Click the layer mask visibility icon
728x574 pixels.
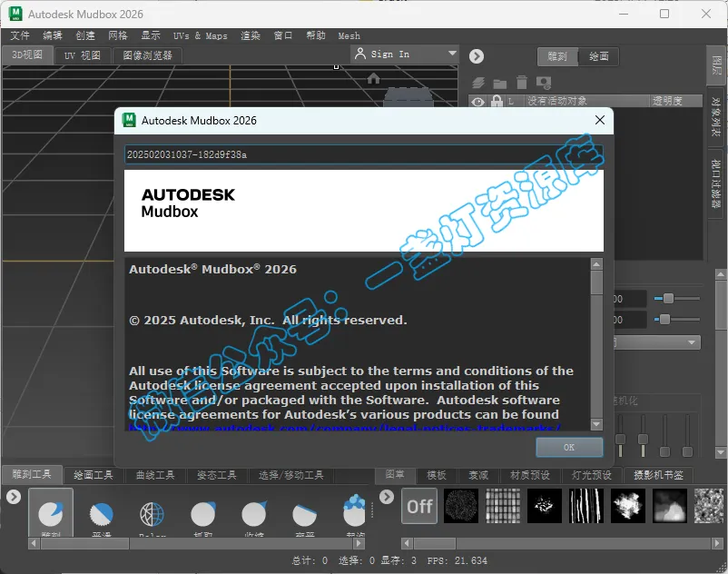pos(543,84)
